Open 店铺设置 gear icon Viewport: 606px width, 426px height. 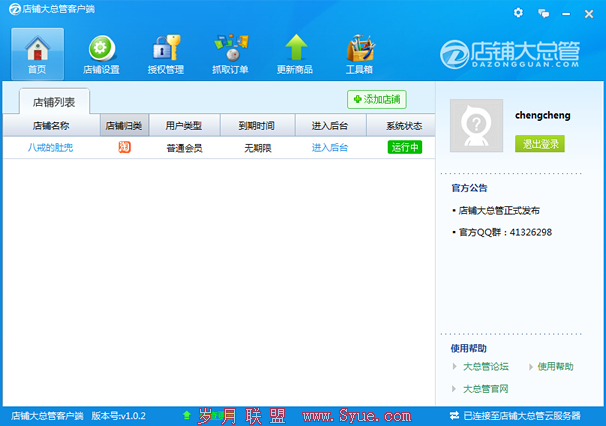coord(101,54)
